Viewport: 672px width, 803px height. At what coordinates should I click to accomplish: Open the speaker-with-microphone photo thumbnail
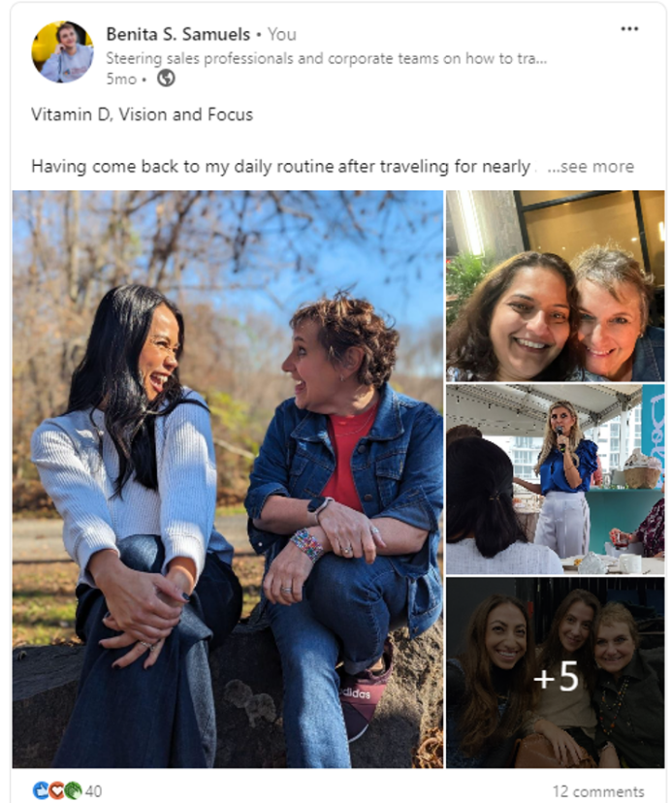tap(555, 479)
